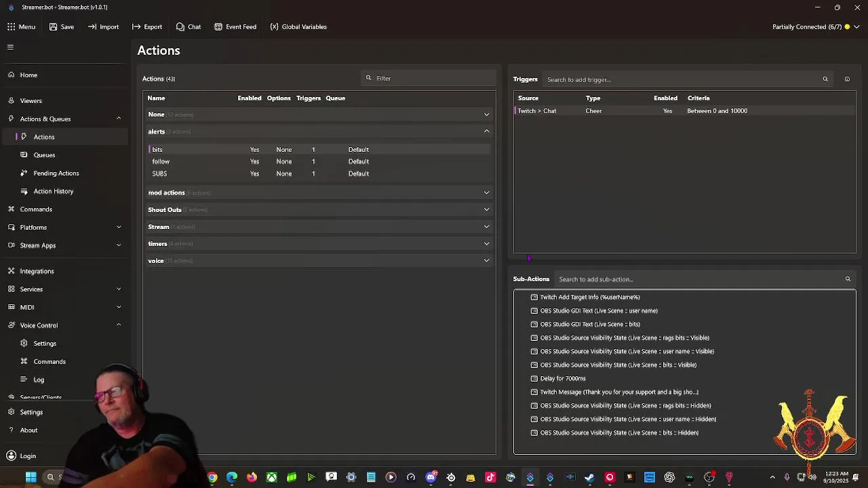Click Export in the top toolbar
Image resolution: width=868 pixels, height=488 pixels.
click(146, 27)
